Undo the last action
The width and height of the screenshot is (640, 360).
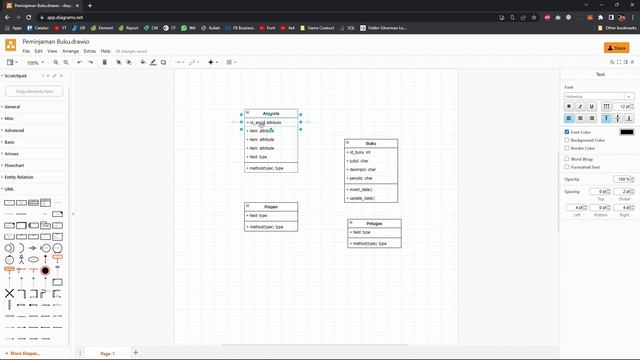pos(80,62)
